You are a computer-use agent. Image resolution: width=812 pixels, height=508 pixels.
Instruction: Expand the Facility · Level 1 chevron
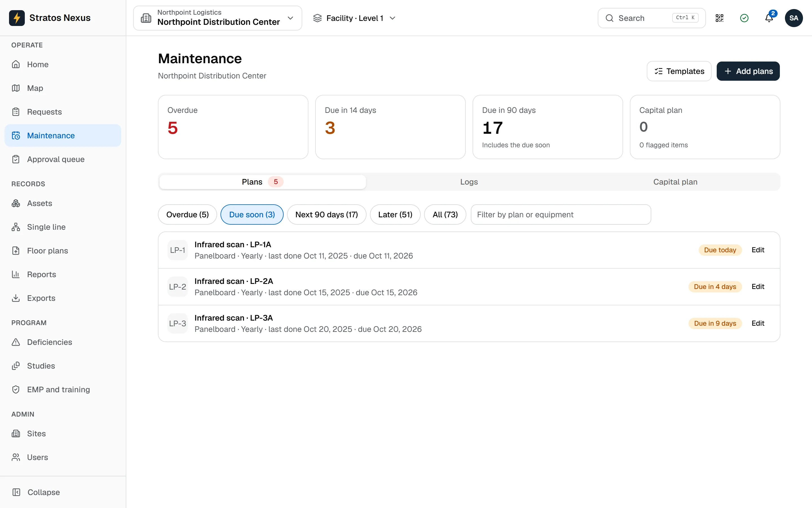click(392, 18)
